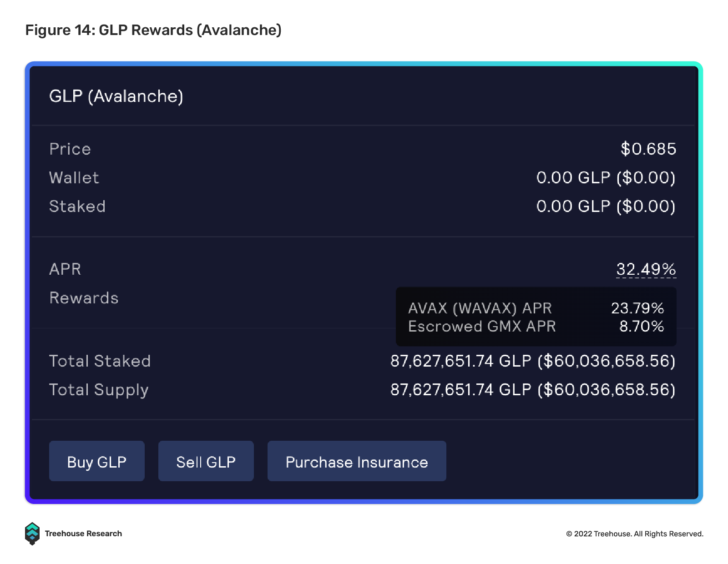This screenshot has width=728, height=564.
Task: Click the Sell GLP button
Action: pyautogui.click(x=206, y=461)
